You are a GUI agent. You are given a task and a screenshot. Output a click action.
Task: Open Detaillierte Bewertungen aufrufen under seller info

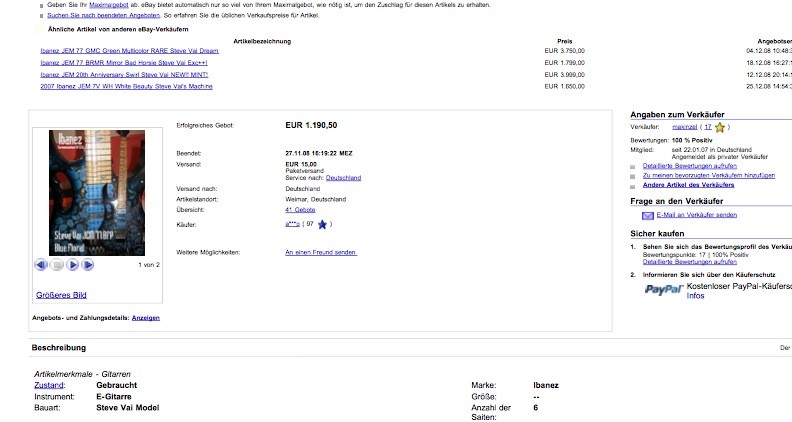689,166
